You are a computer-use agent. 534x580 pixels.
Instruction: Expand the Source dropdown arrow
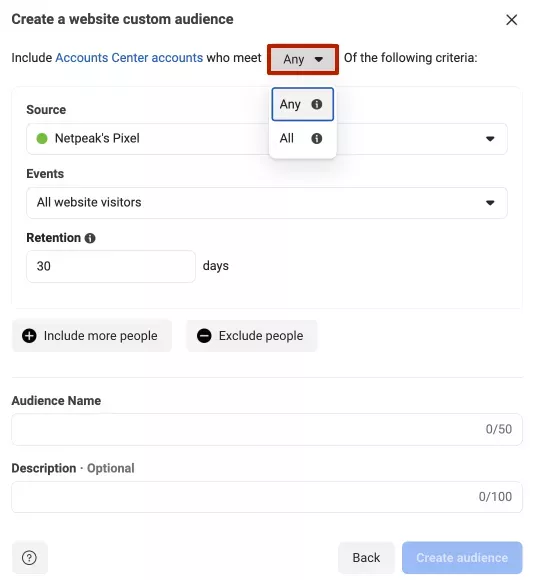[x=490, y=139]
